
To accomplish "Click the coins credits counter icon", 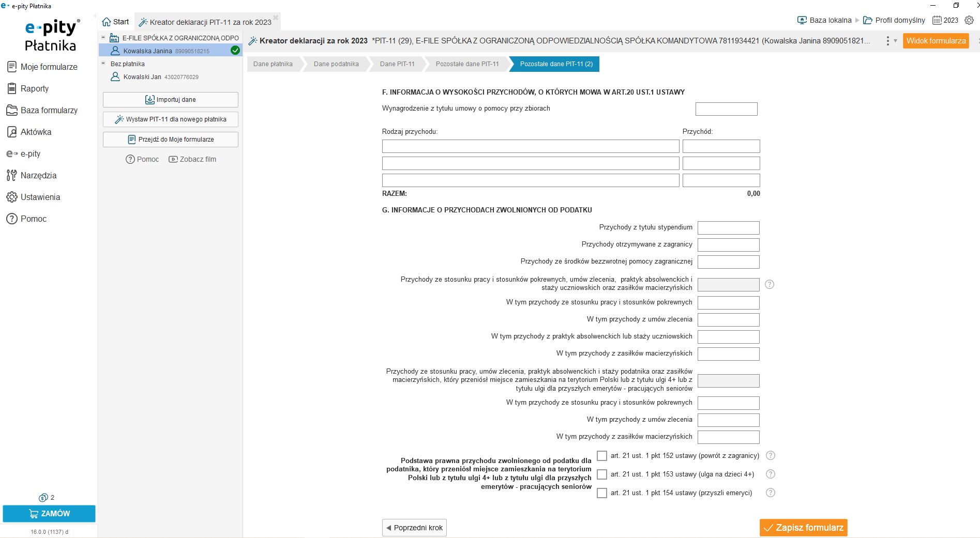I will pos(43,497).
